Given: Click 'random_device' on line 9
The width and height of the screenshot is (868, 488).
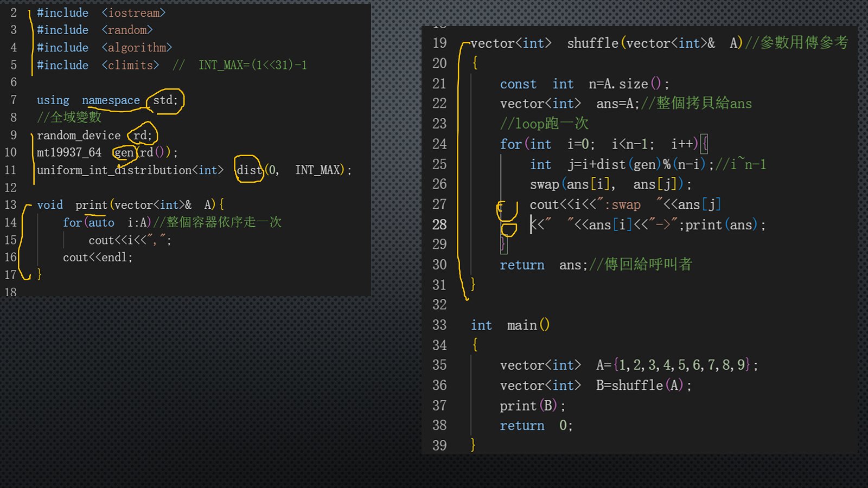Looking at the screenshot, I should [79, 135].
